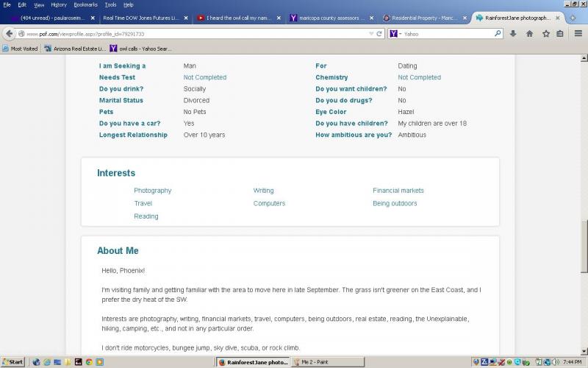
Task: Open a new tab with the plus button
Action: pyautogui.click(x=573, y=18)
